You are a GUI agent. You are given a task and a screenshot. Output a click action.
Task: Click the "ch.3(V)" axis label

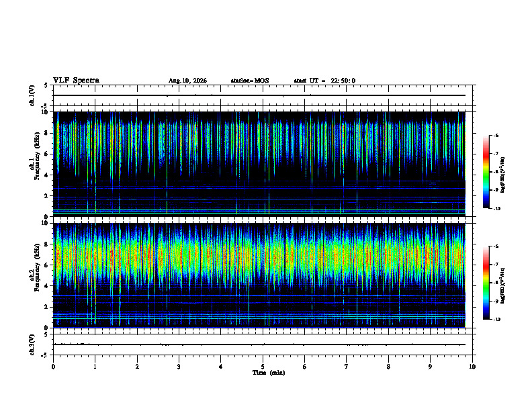pyautogui.click(x=32, y=345)
